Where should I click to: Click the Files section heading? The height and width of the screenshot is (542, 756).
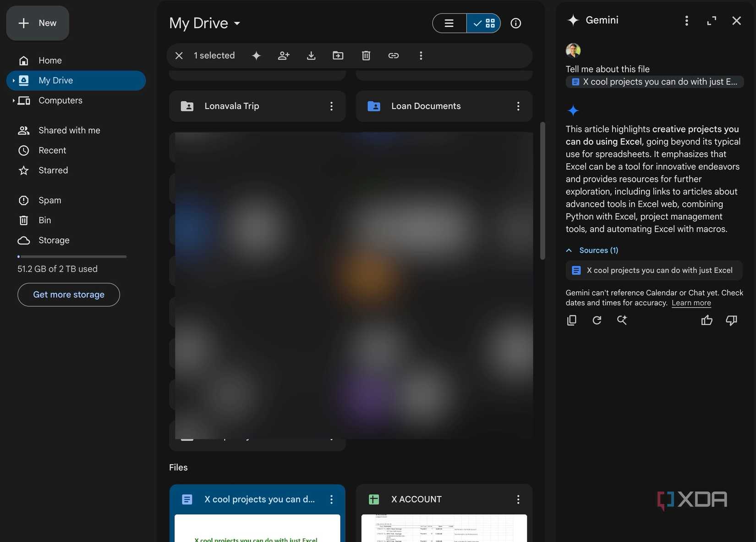[178, 468]
